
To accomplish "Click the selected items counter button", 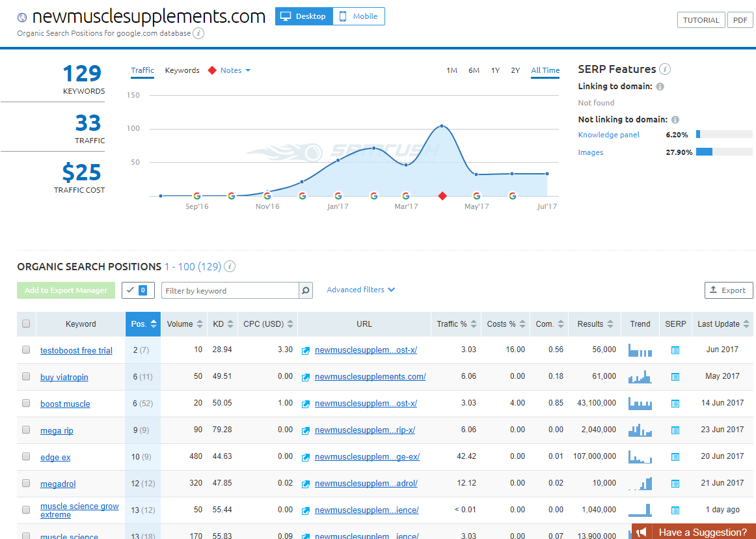I will pyautogui.click(x=138, y=290).
